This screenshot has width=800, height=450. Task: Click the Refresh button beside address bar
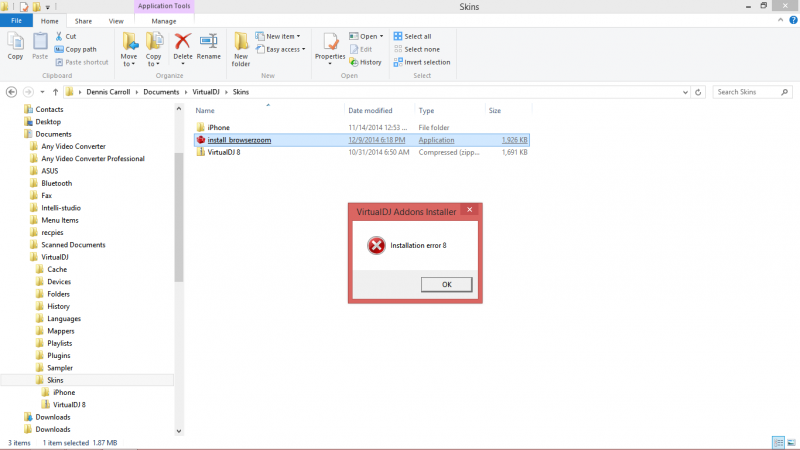click(698, 92)
